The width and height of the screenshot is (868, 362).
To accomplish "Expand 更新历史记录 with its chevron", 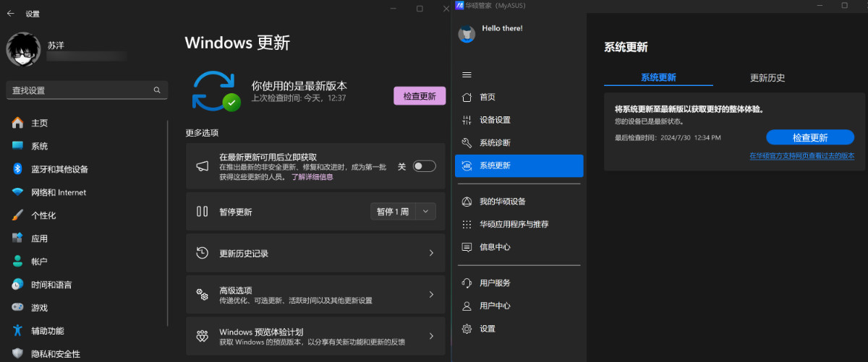I will 431,253.
